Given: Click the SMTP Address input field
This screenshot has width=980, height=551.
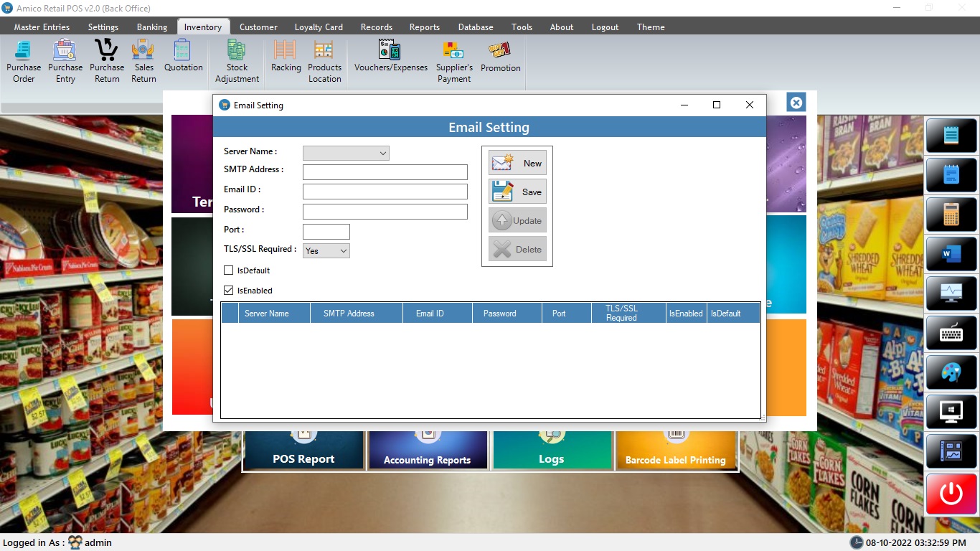Looking at the screenshot, I should pyautogui.click(x=385, y=172).
